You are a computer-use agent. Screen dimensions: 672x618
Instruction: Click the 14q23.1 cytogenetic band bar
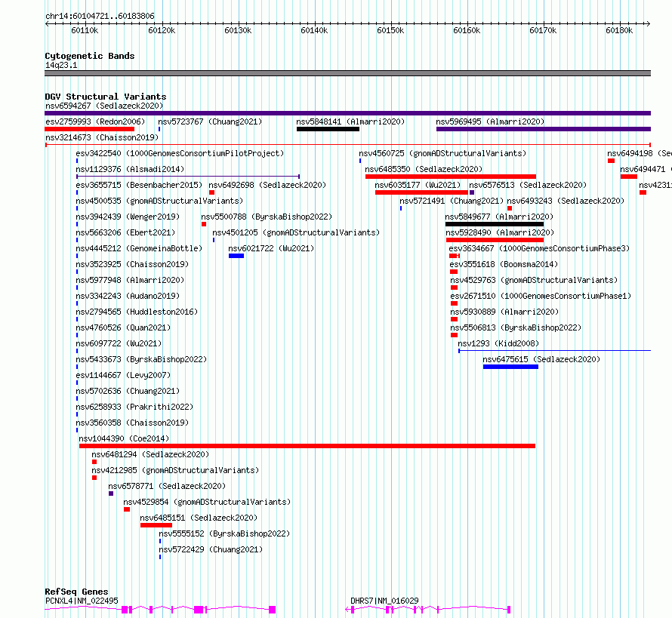tap(347, 73)
